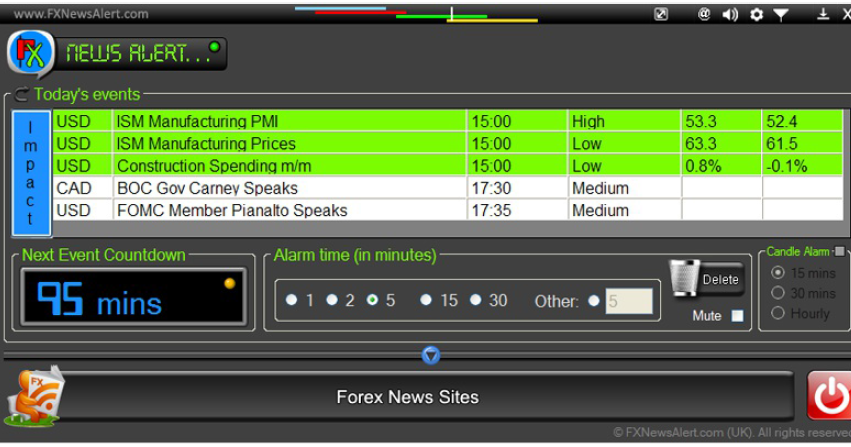Click Medium impact in the FOMC row
This screenshot has width=851, height=447.
click(624, 210)
